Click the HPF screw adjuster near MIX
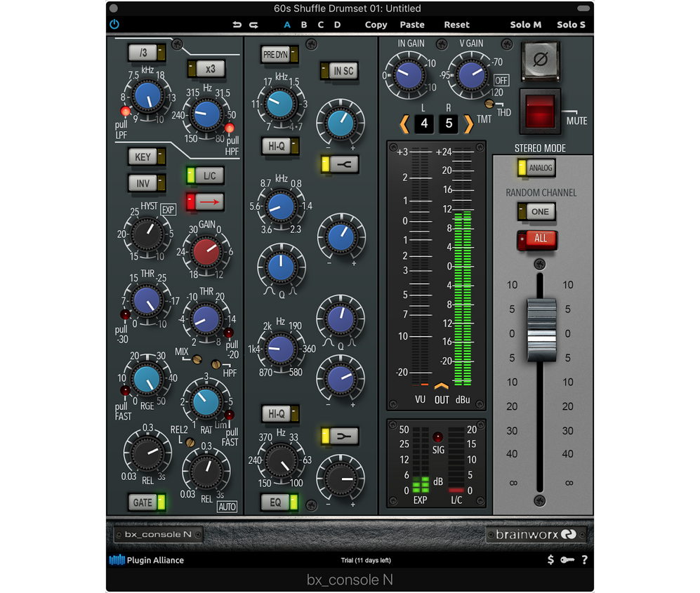The height and width of the screenshot is (593, 700). tap(216, 364)
